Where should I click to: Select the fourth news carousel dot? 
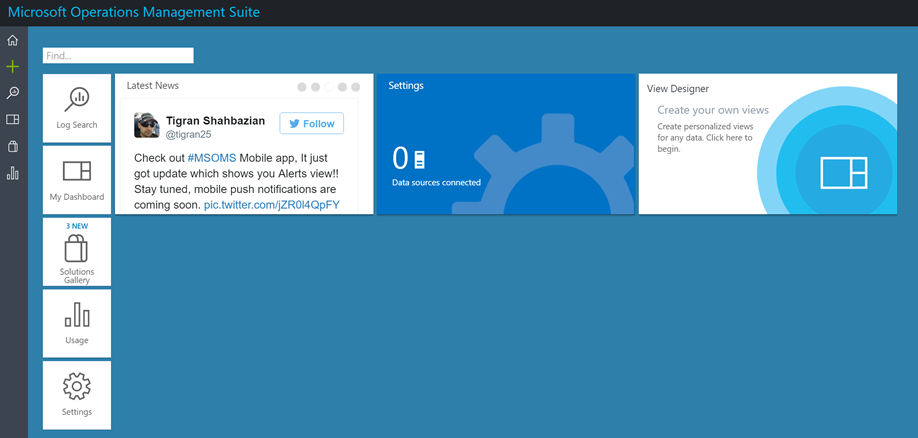[342, 87]
